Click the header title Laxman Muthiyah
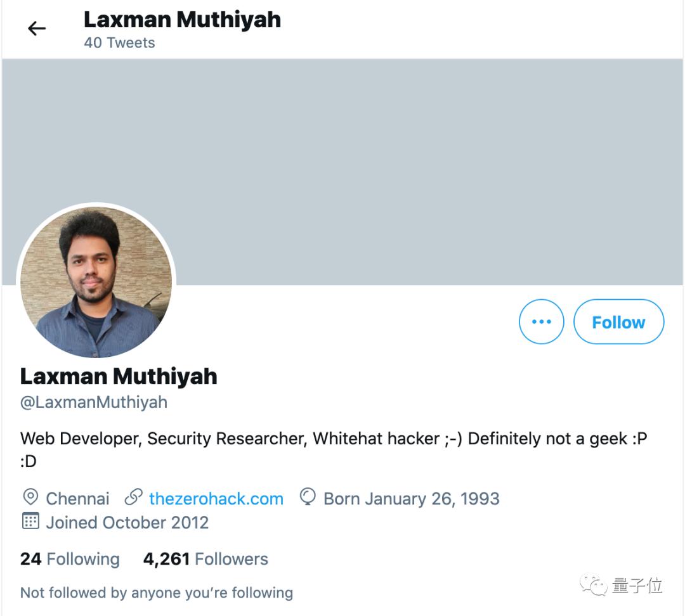 pos(182,20)
